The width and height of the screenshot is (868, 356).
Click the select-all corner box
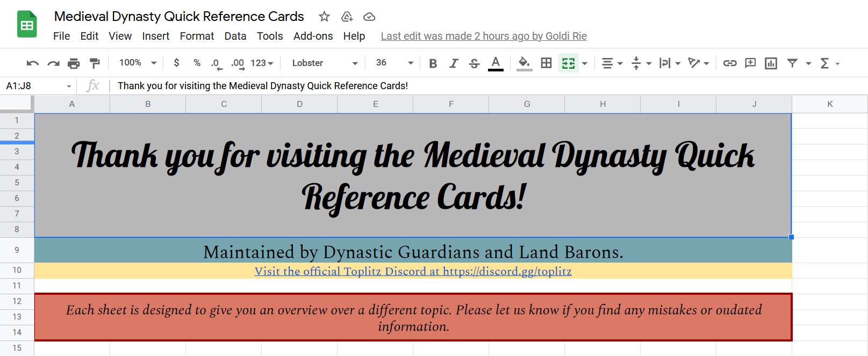pyautogui.click(x=17, y=104)
